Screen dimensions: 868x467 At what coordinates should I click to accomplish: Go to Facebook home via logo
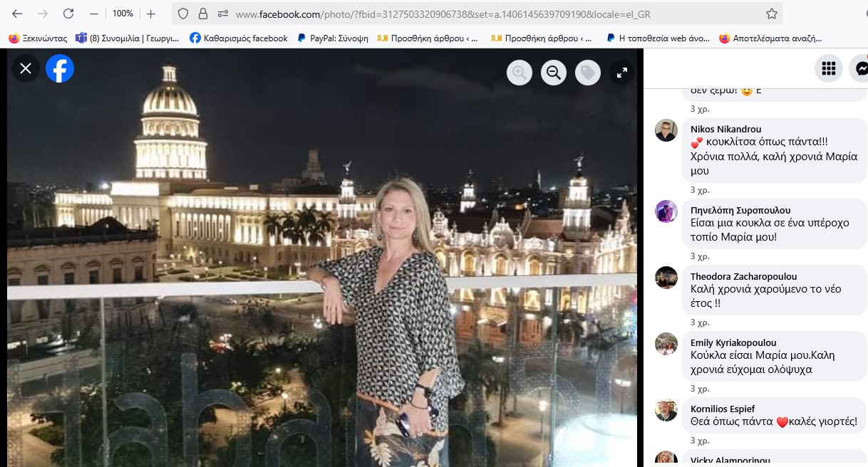(x=60, y=68)
